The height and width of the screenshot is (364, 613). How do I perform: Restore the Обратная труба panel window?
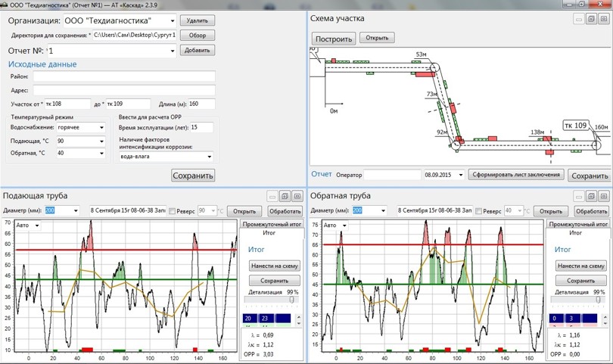click(591, 195)
